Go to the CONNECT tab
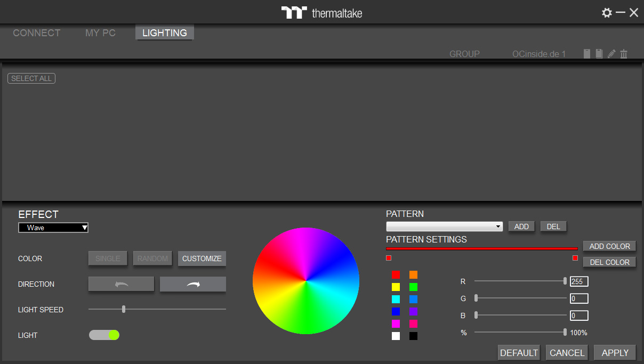644x364 pixels. click(x=37, y=33)
